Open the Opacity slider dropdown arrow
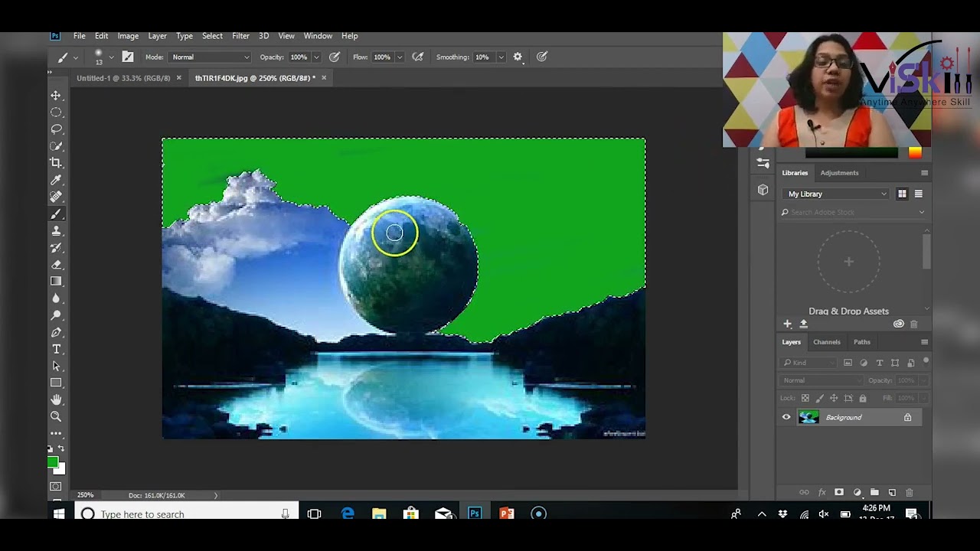This screenshot has width=980, height=551. coord(316,57)
